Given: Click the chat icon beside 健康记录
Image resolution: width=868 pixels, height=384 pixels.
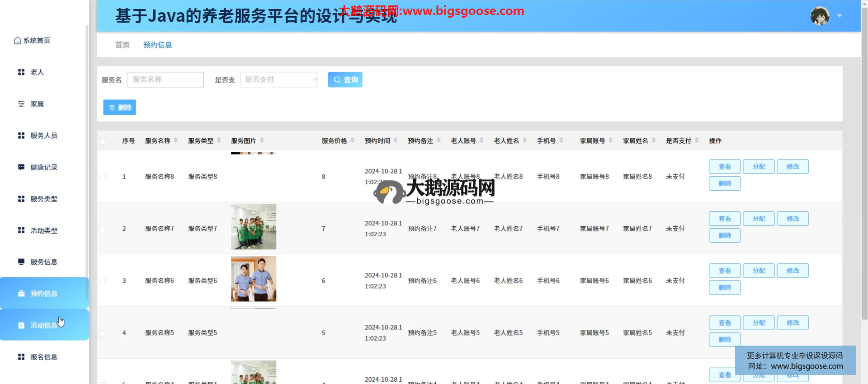Looking at the screenshot, I should coord(21,167).
